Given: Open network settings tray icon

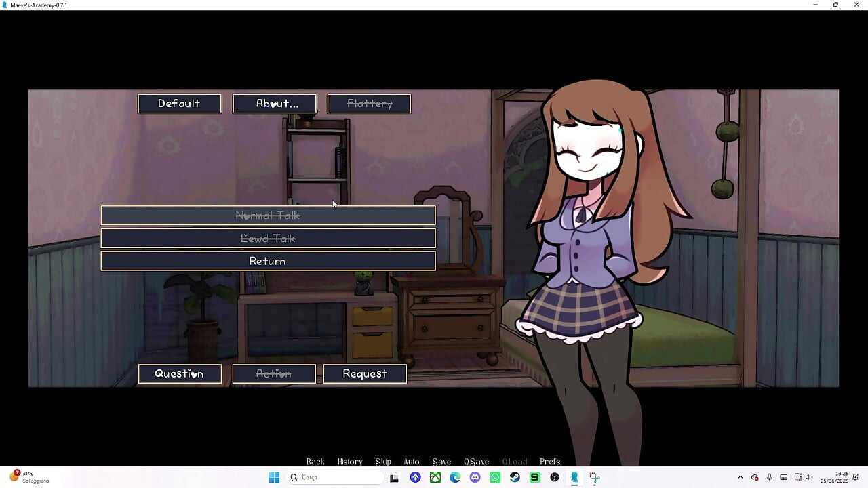Looking at the screenshot, I should coord(798,477).
